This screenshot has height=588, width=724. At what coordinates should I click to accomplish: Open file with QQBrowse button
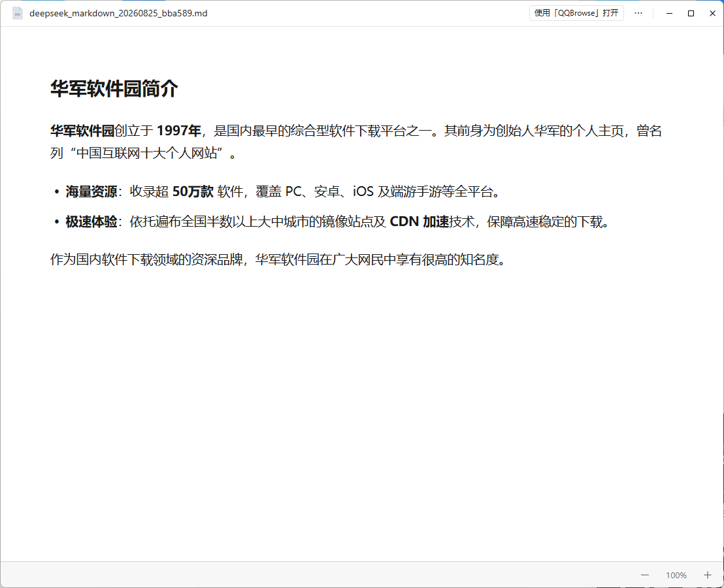(576, 13)
